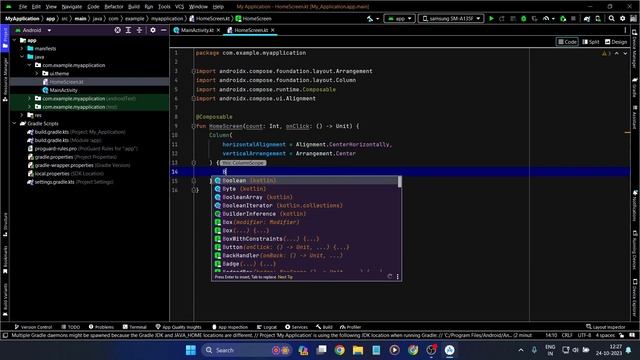
Task: Open the Logcat tool window
Action: 267,327
